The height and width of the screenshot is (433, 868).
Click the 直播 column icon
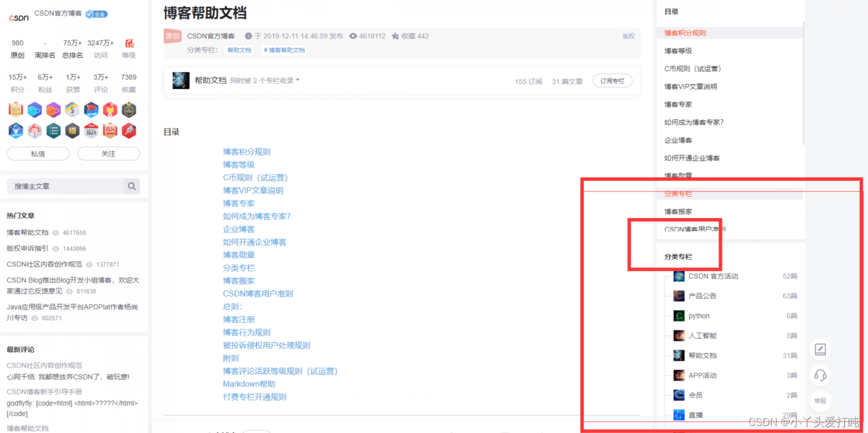coord(679,415)
